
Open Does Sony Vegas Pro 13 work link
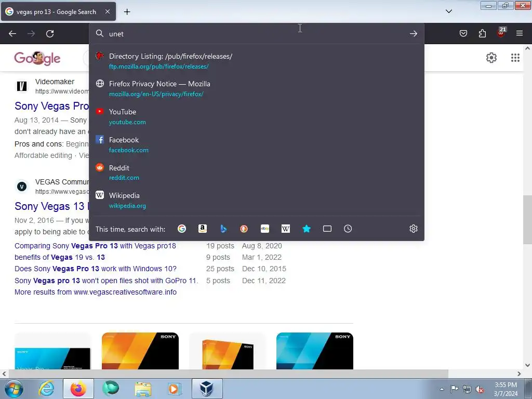click(x=96, y=269)
